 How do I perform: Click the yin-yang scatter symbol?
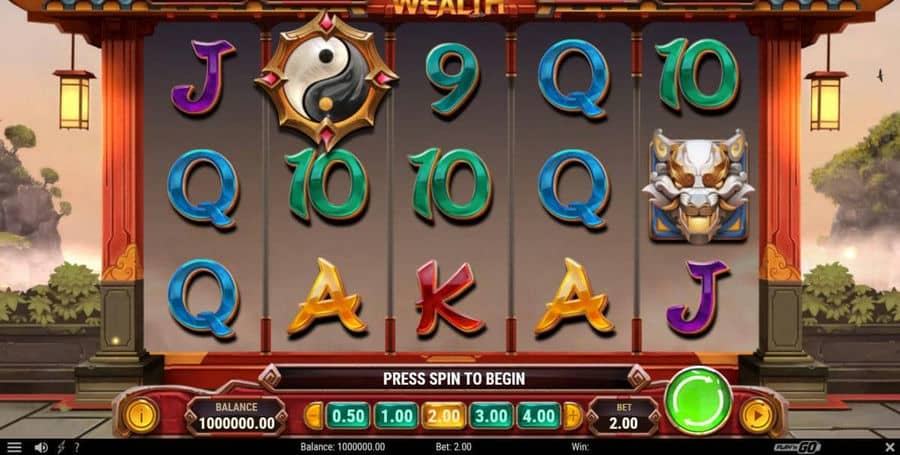(326, 80)
